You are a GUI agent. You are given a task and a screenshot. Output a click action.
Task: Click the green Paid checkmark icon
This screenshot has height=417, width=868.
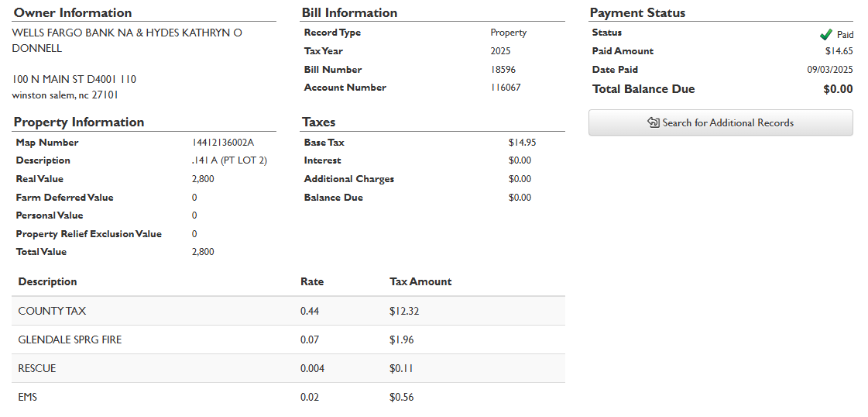(825, 35)
